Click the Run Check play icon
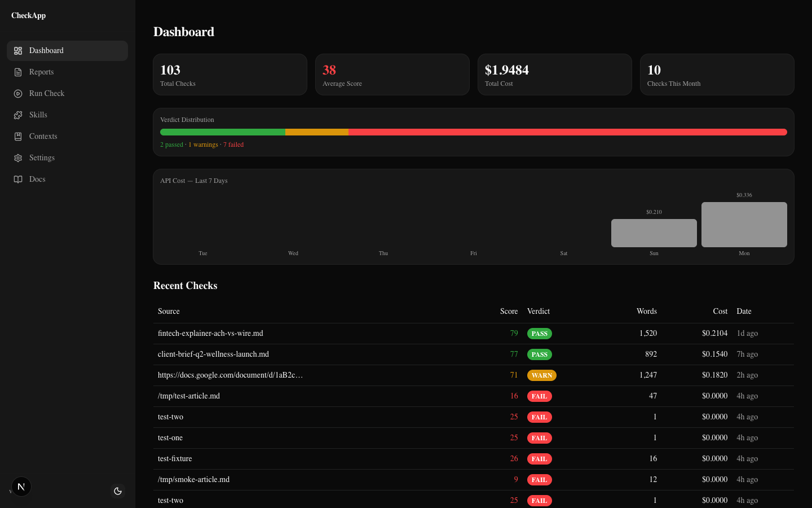Image resolution: width=812 pixels, height=508 pixels. click(x=18, y=94)
